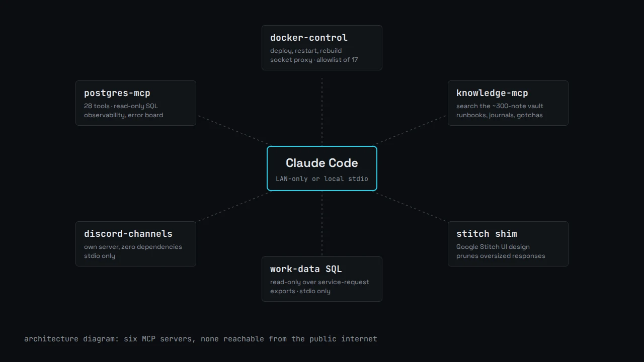
Task: Click "exports · stdio only" line
Action: pyautogui.click(x=300, y=291)
